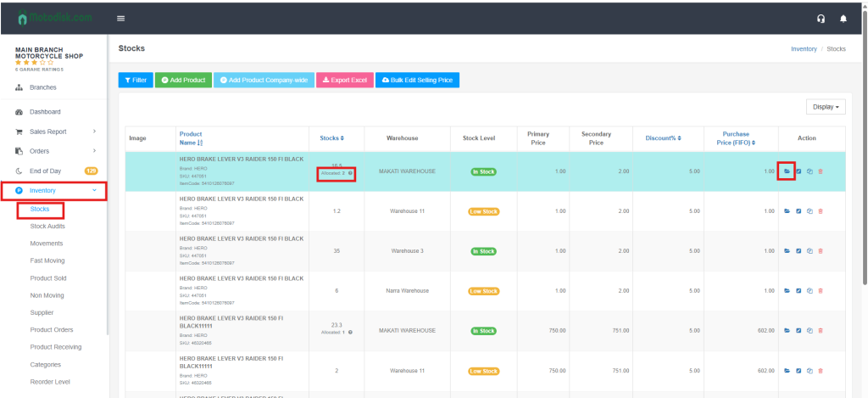Toggle the hamburger sidebar menu

point(121,18)
